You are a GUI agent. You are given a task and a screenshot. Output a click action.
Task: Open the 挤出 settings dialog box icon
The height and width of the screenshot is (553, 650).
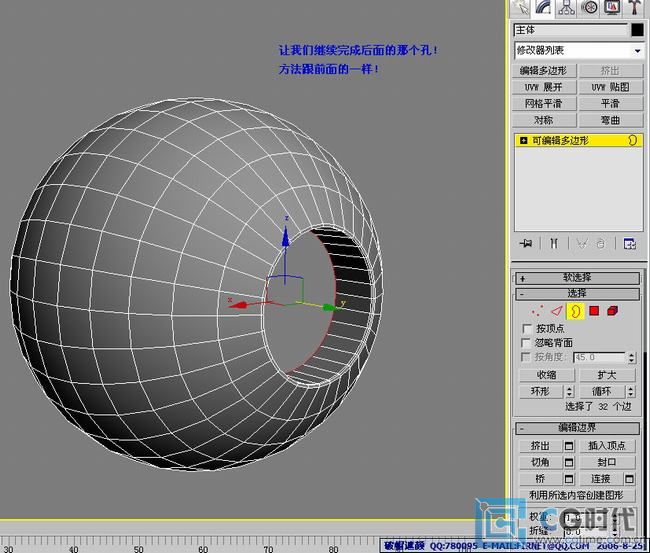click(x=569, y=446)
